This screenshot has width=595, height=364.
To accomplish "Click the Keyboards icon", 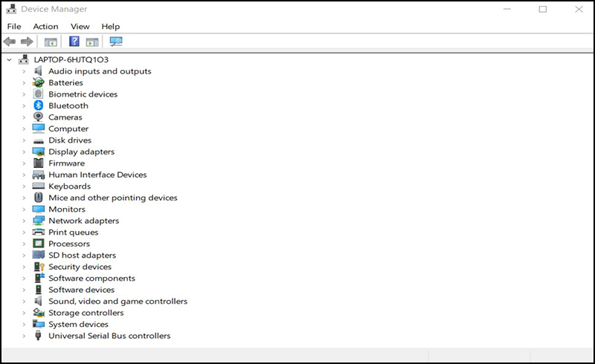I will click(39, 186).
